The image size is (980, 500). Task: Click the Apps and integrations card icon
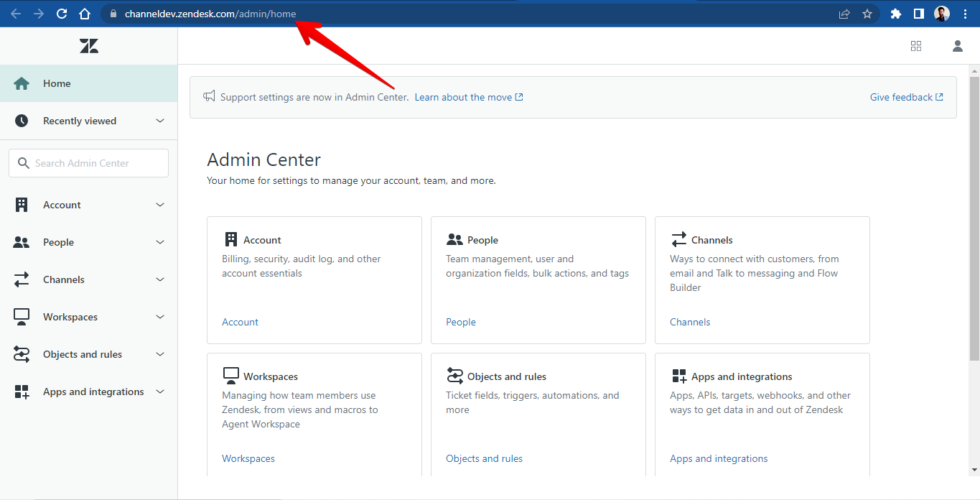[679, 376]
